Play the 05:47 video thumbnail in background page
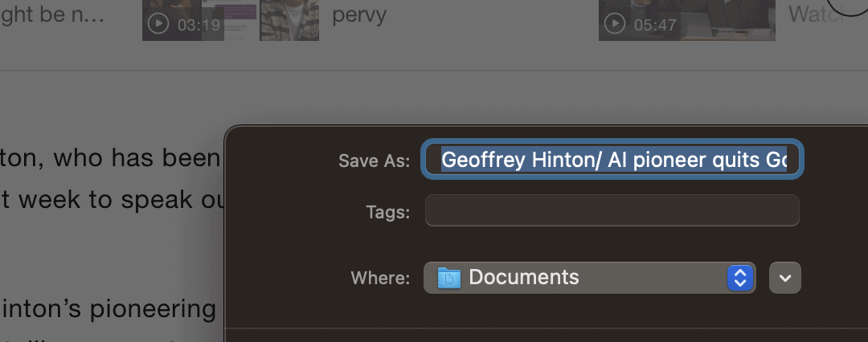This screenshot has width=868, height=342. pos(686,21)
